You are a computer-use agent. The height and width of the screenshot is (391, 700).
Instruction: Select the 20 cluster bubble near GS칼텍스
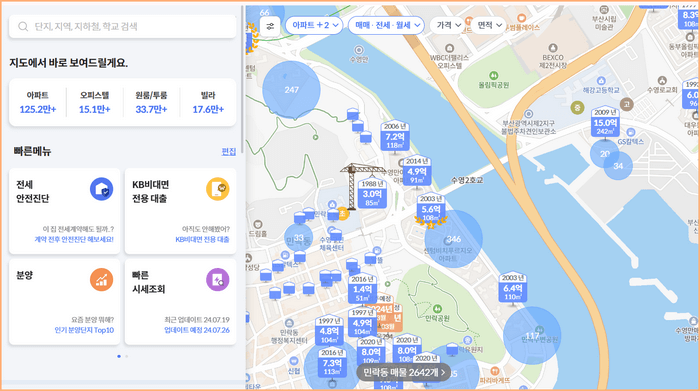tap(605, 154)
